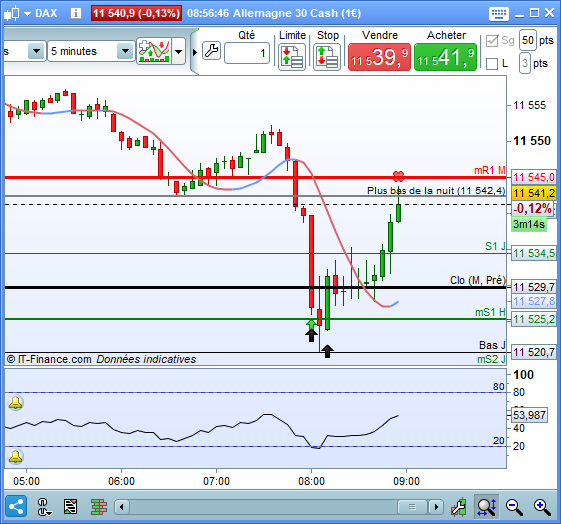The image size is (561, 524).
Task: Zoom out with the minus magnifier
Action: [x=514, y=507]
